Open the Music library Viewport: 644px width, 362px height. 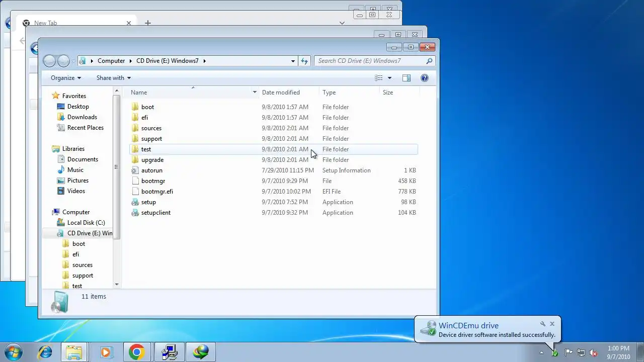tap(75, 170)
